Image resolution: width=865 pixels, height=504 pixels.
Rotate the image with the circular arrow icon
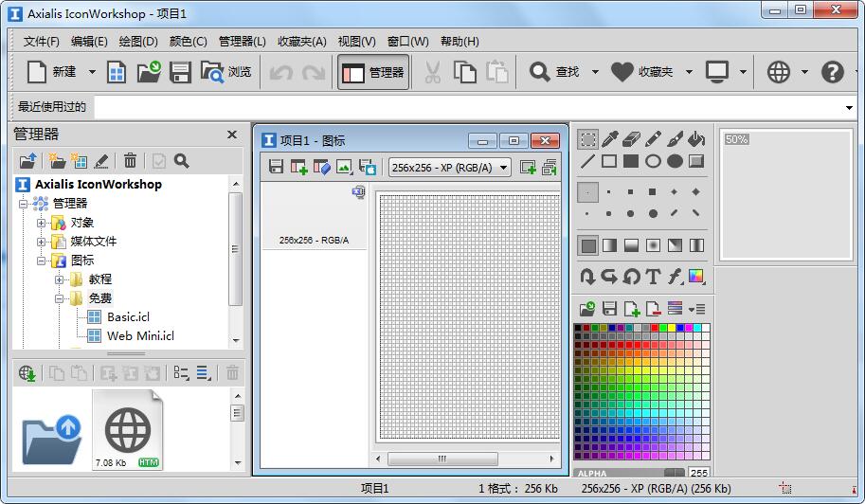coord(631,276)
